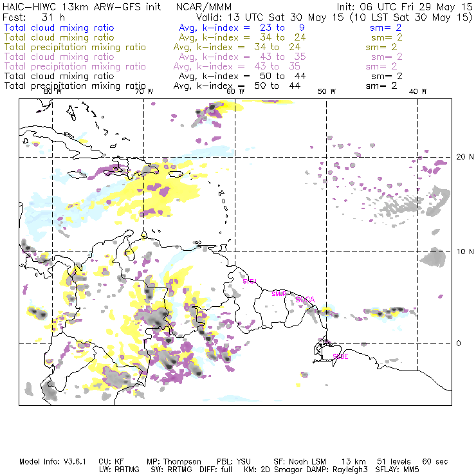Click 'Avg, k-index = 43 to 35' on purple cloud row
The image size is (476, 476).
tap(243, 57)
